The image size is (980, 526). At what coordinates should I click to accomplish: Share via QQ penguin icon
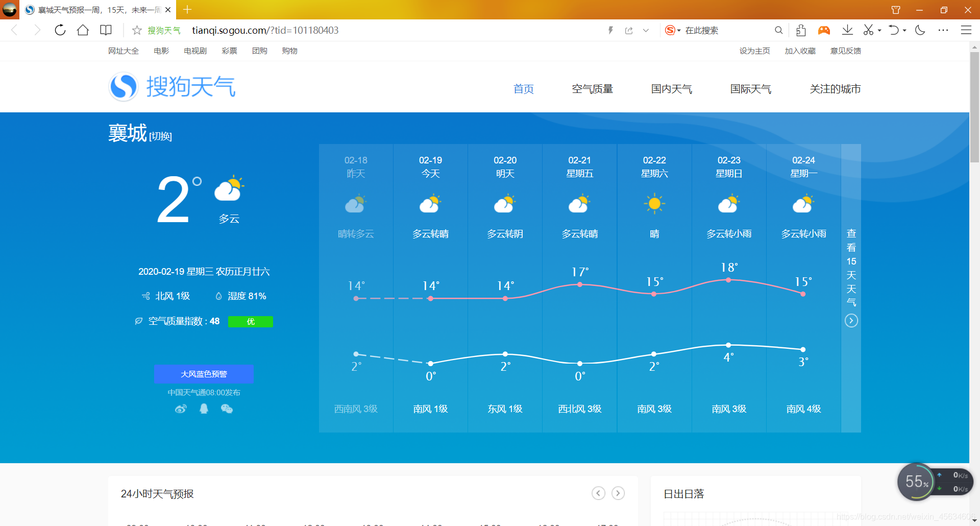click(x=204, y=409)
